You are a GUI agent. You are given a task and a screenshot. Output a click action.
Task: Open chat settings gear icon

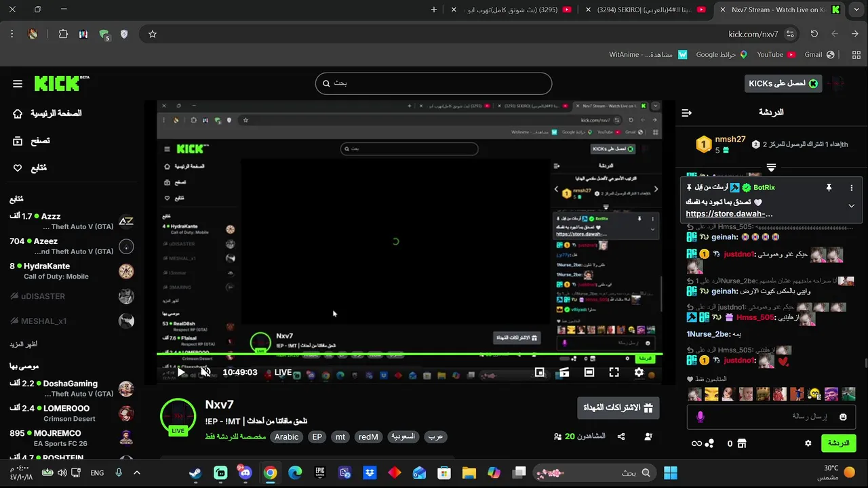coord(808,443)
